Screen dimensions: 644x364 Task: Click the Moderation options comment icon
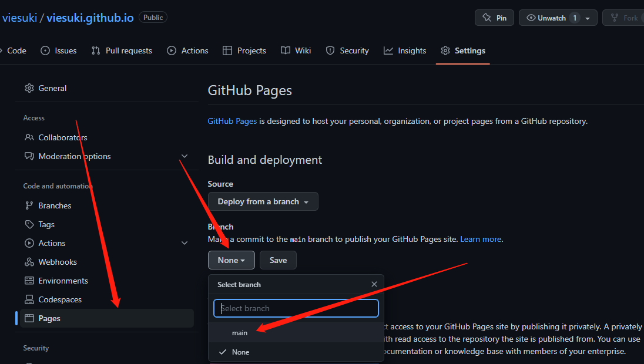point(29,156)
